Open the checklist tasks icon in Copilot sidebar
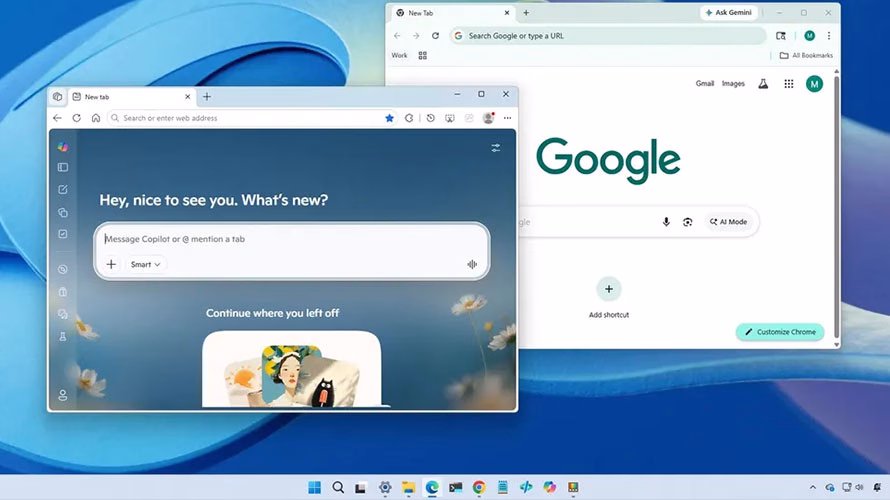 pos(63,234)
